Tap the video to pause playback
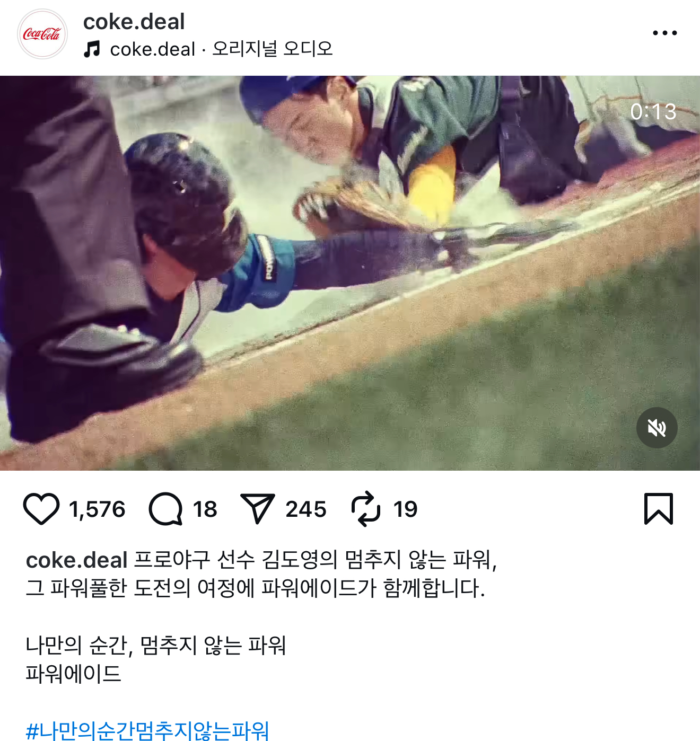This screenshot has height=741, width=700. coord(350,273)
